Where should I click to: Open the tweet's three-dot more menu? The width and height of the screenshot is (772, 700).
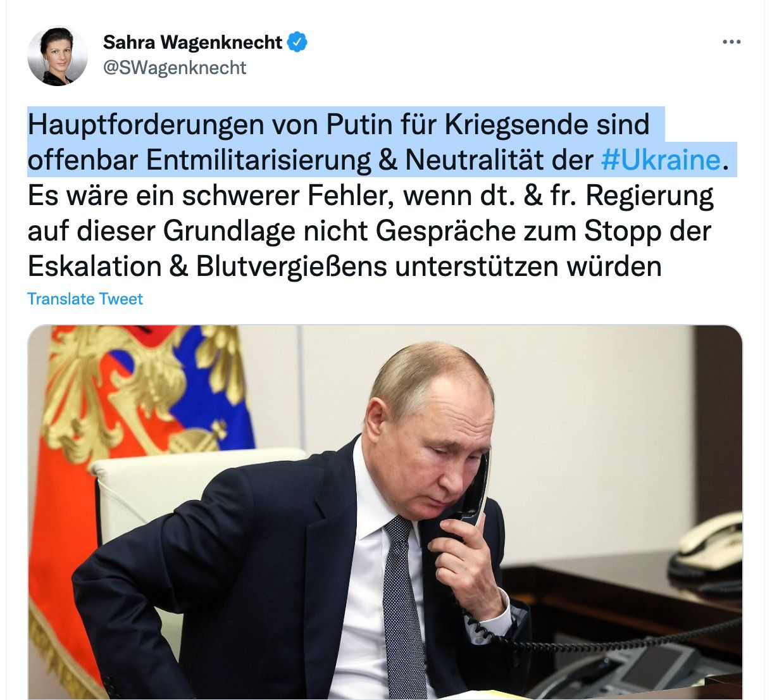coord(731,42)
